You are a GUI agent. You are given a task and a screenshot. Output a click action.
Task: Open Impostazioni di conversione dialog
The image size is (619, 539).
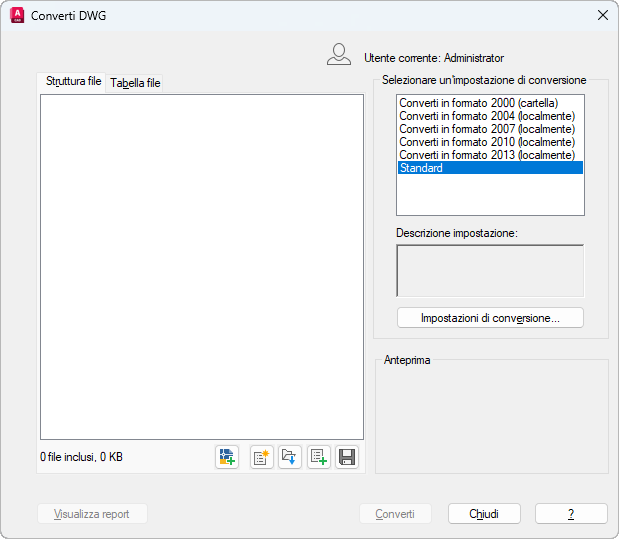[490, 318]
